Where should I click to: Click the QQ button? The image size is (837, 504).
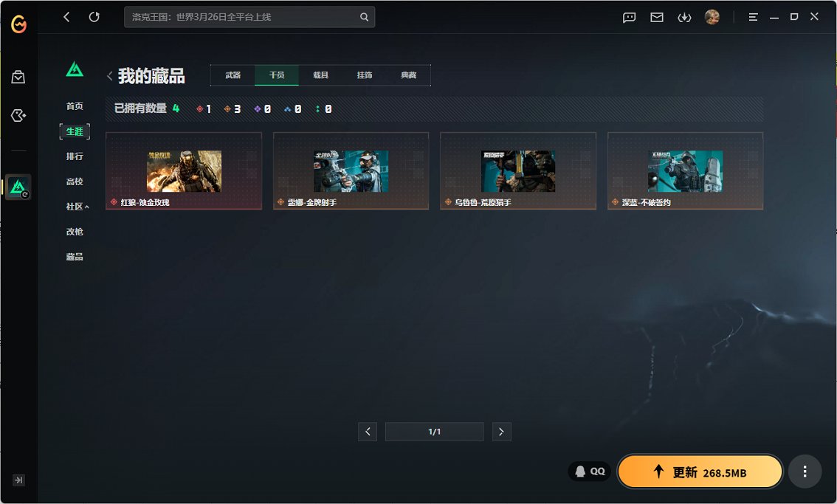pos(590,472)
